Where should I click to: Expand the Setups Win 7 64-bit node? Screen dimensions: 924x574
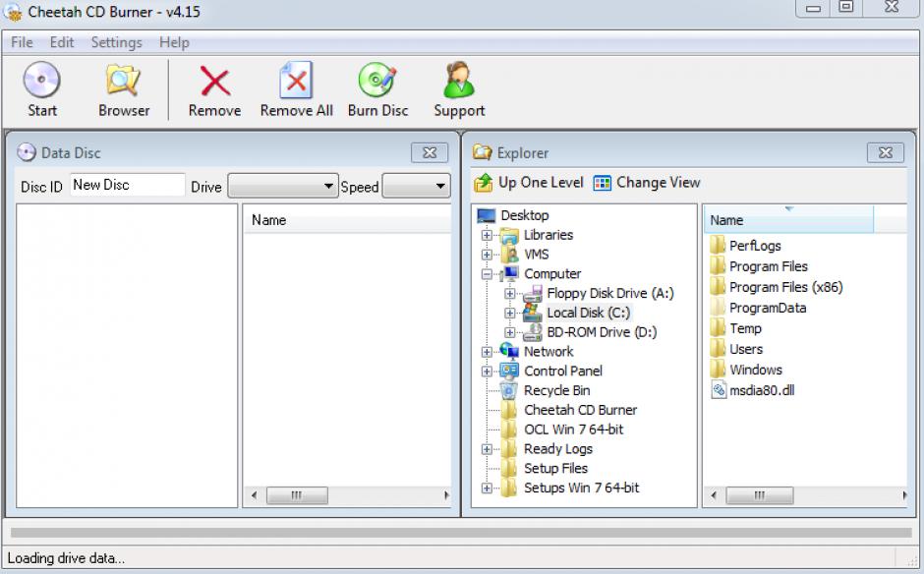487,488
